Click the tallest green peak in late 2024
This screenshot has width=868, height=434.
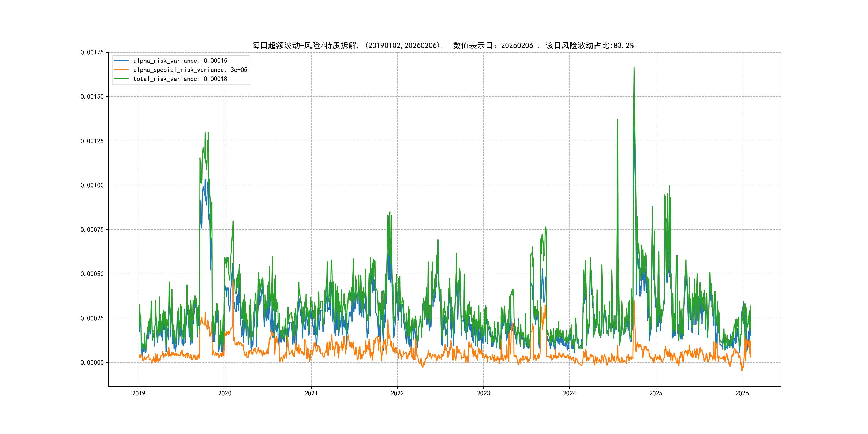[634, 68]
